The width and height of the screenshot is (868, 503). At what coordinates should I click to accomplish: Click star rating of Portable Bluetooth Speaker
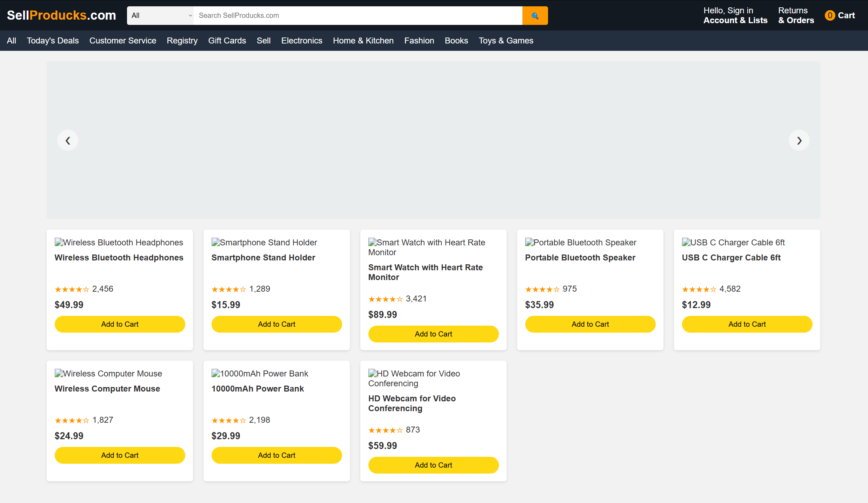coord(542,289)
